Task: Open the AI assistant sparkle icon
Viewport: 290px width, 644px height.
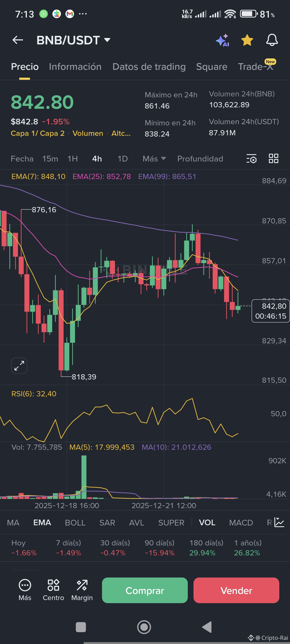Action: tap(222, 40)
